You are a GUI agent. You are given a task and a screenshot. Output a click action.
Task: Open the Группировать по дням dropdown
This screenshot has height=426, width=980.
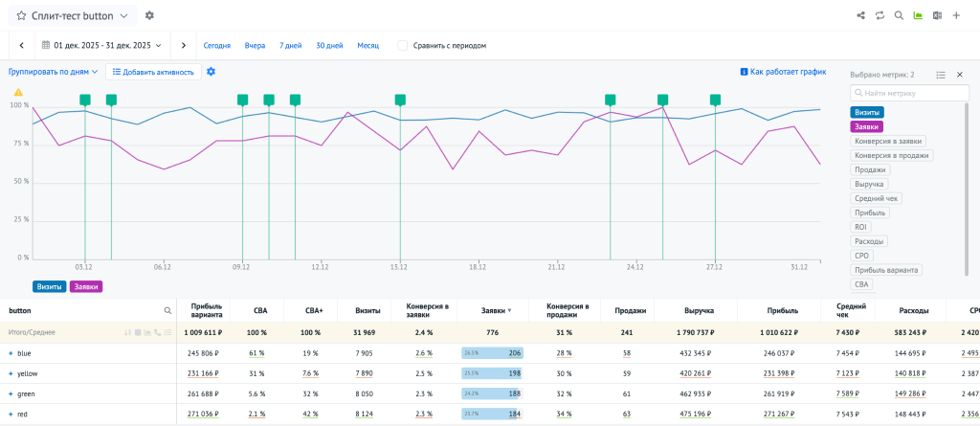(x=54, y=72)
